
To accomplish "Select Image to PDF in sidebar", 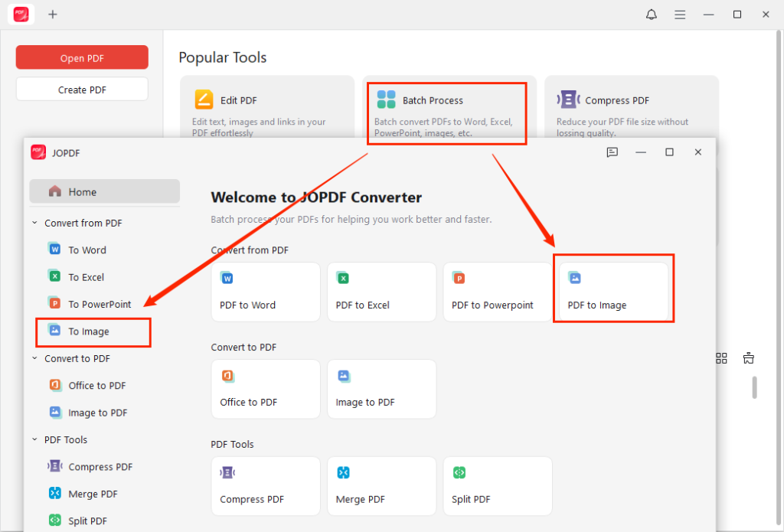I will 97,413.
